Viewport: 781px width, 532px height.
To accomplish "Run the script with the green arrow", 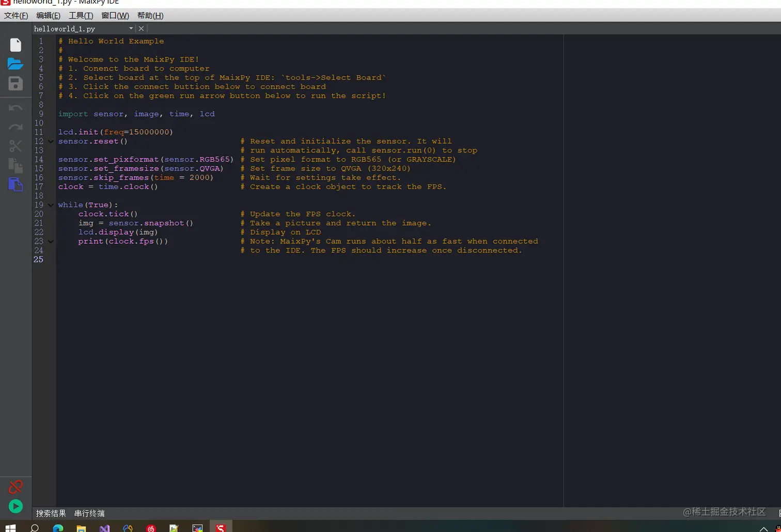I will (15, 506).
